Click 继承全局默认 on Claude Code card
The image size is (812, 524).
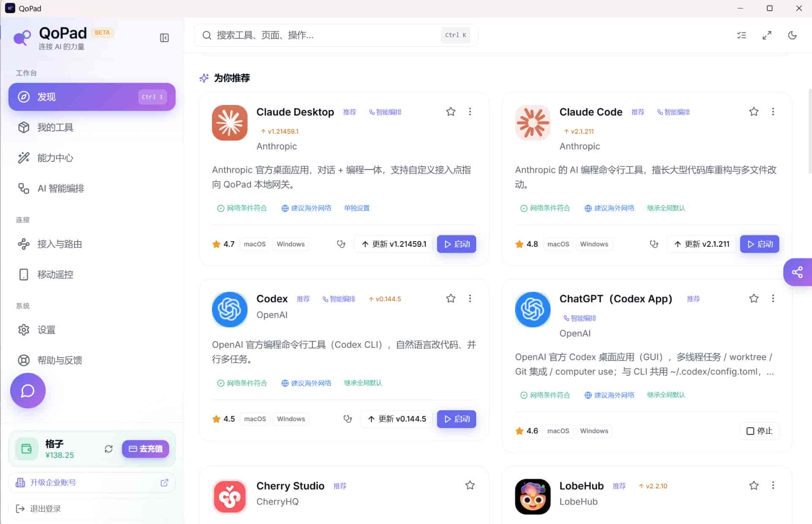[666, 208]
